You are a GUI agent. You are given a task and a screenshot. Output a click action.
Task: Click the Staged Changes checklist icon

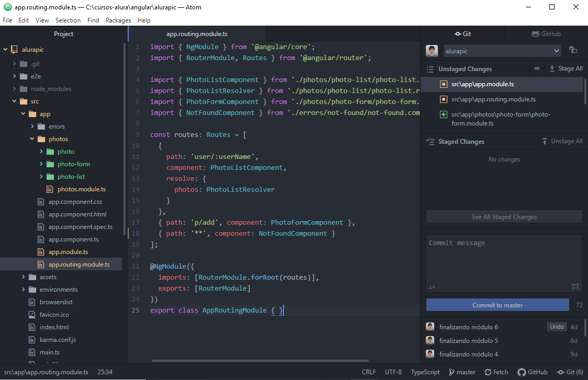(429, 141)
